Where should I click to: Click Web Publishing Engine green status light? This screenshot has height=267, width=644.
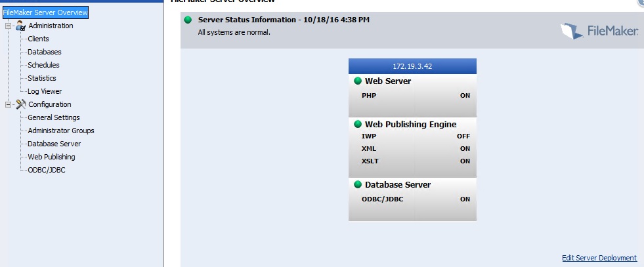pos(357,124)
